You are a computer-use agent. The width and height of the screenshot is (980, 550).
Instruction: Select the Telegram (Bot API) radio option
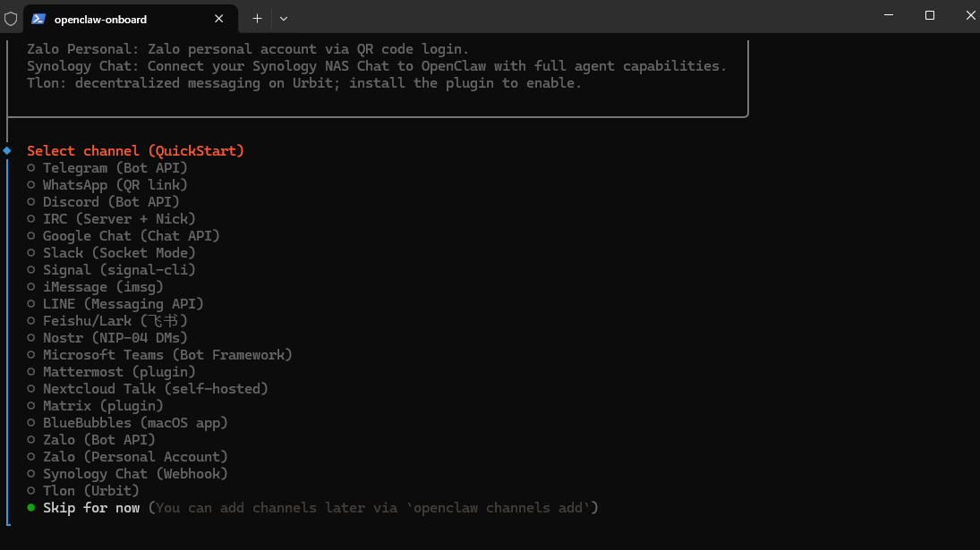[115, 168]
